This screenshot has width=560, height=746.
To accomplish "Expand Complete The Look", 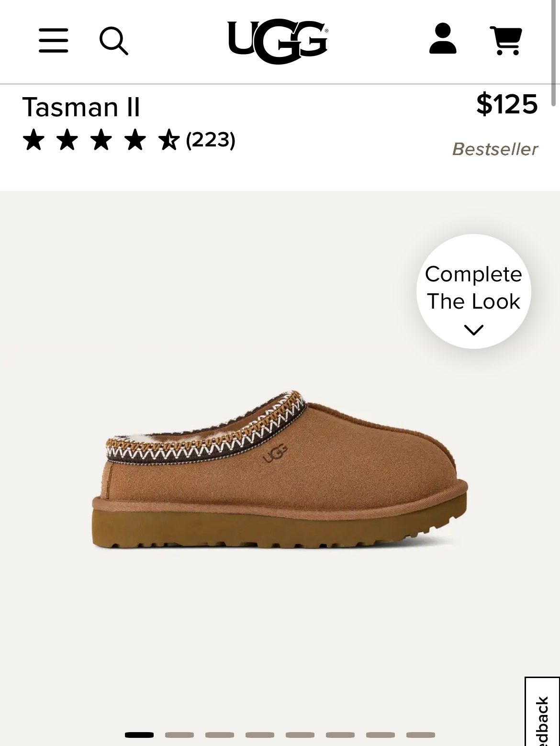I will [x=473, y=288].
